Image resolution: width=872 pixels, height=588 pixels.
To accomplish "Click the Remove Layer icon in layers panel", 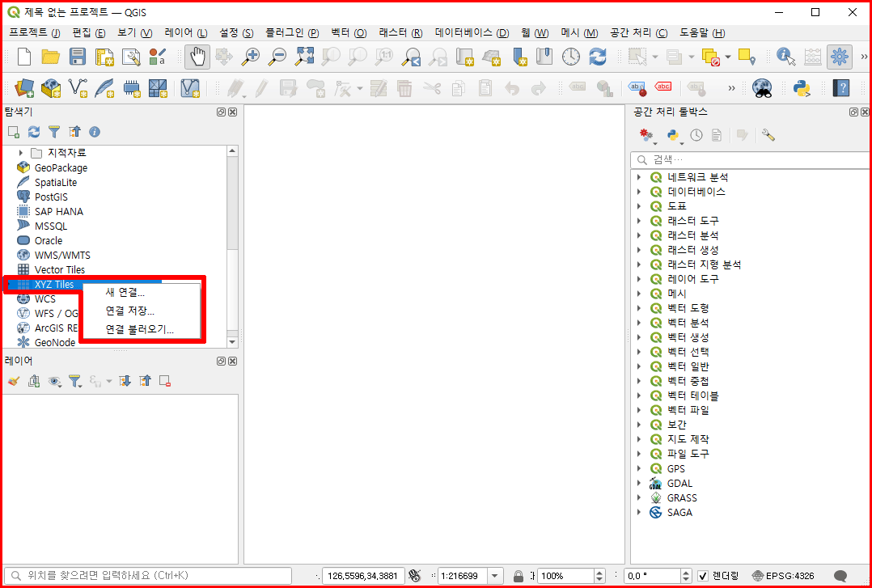I will [x=165, y=381].
